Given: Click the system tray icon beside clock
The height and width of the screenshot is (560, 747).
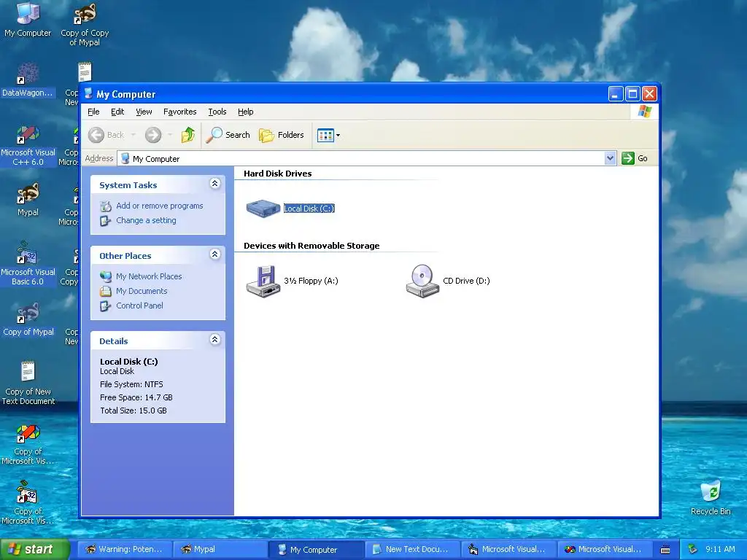Looking at the screenshot, I should click(x=693, y=549).
